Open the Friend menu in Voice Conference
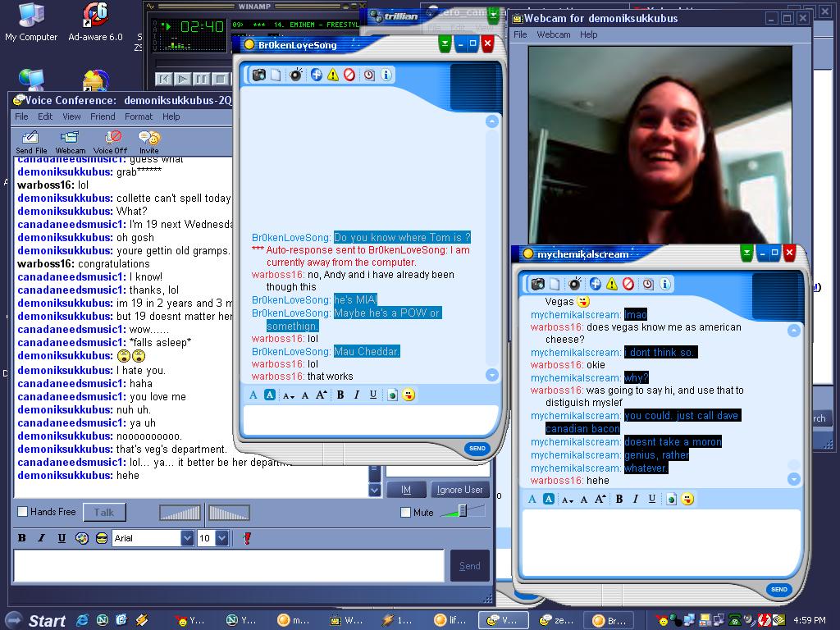The width and height of the screenshot is (840, 630). (x=103, y=116)
